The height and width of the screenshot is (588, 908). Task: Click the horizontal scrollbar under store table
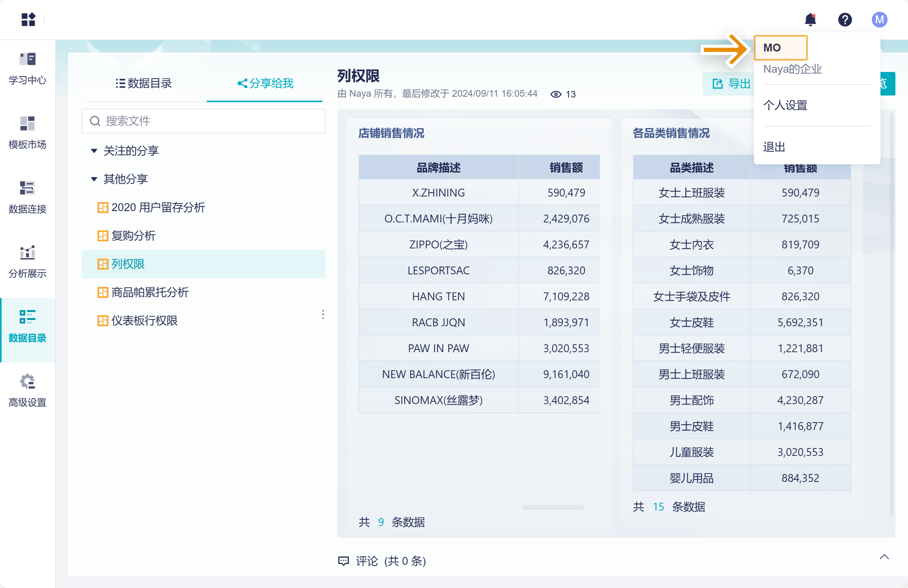point(553,507)
